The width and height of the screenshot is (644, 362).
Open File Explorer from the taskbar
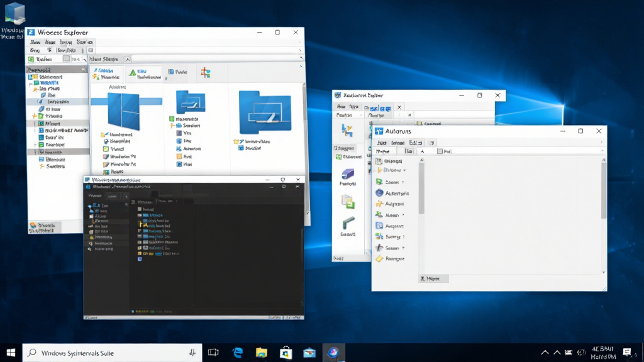coord(261,353)
